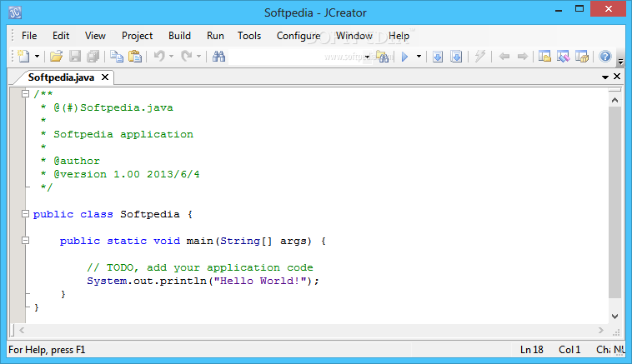Click the '// TODO, add your application code' comment
632x364 pixels.
(200, 267)
